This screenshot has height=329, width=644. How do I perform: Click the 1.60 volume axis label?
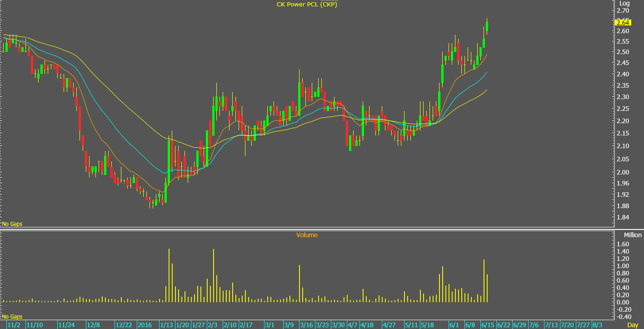click(x=623, y=244)
